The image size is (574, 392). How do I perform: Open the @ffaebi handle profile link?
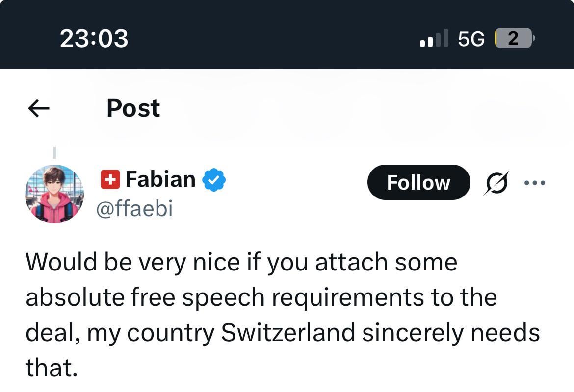134,209
